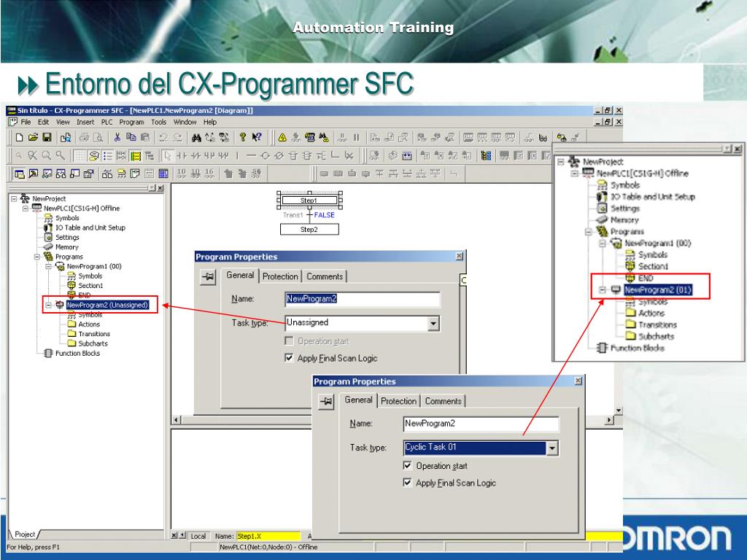The image size is (747, 560).
Task: Click the Undo arrow icon
Action: click(163, 138)
